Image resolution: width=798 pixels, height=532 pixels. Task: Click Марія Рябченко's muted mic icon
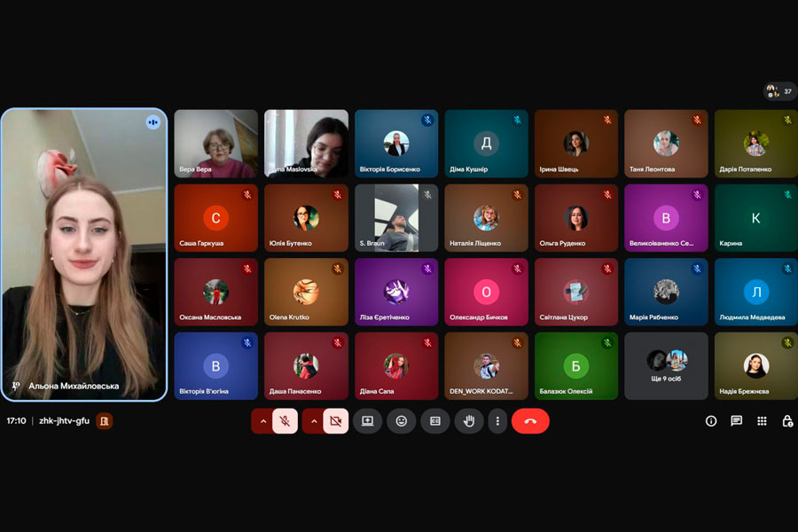click(x=697, y=269)
